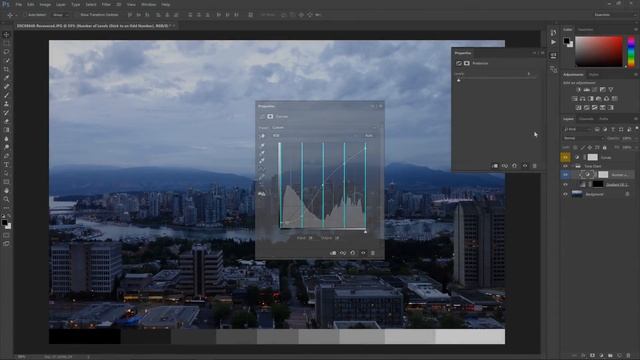Hide the selected Posterize layer
640x360 pixels.
[x=565, y=175]
